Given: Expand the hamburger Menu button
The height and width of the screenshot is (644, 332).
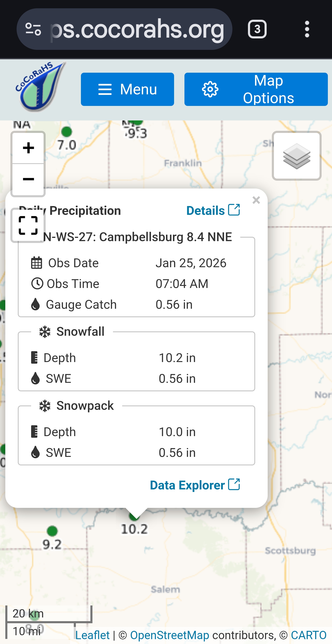Looking at the screenshot, I should point(127,89).
